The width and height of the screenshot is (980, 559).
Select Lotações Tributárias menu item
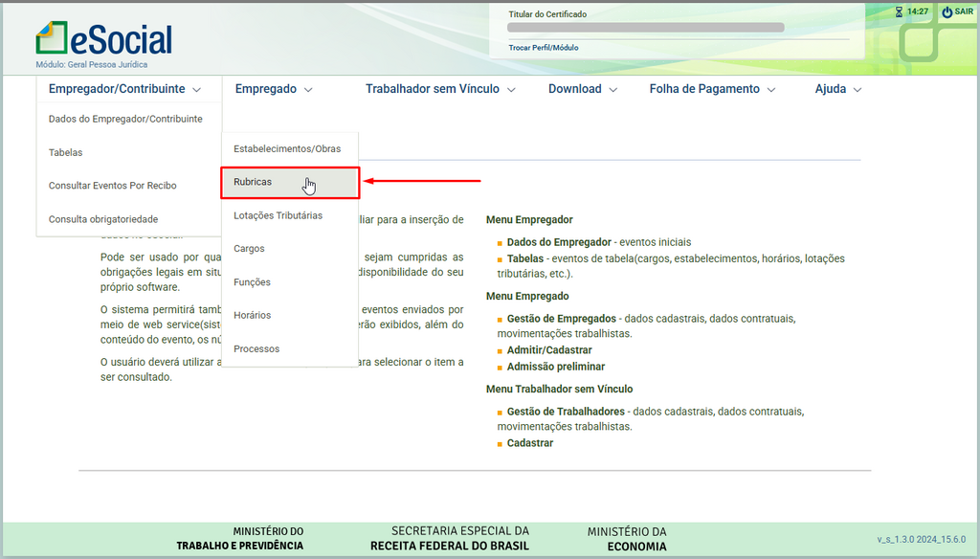point(278,215)
